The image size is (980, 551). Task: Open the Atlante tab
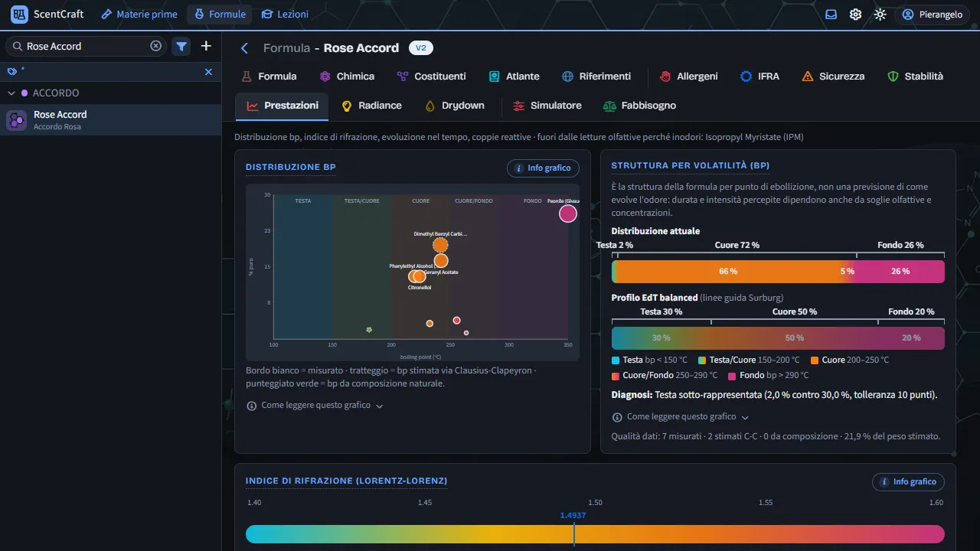pos(514,77)
